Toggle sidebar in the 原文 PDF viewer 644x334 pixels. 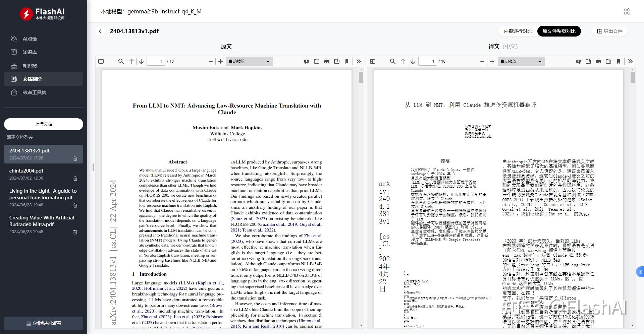101,61
